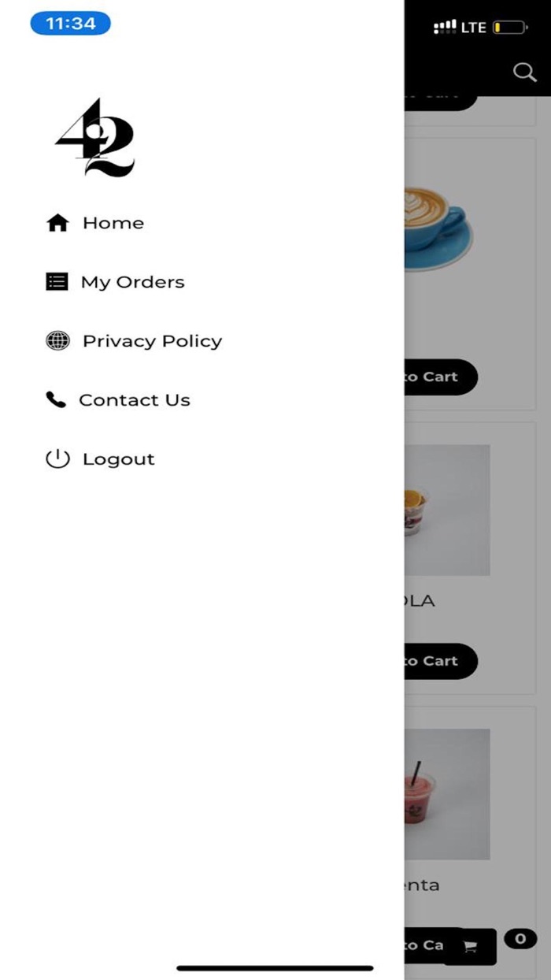551x980 pixels.
Task: Tap the 42 logo in the drawer
Action: click(x=95, y=138)
